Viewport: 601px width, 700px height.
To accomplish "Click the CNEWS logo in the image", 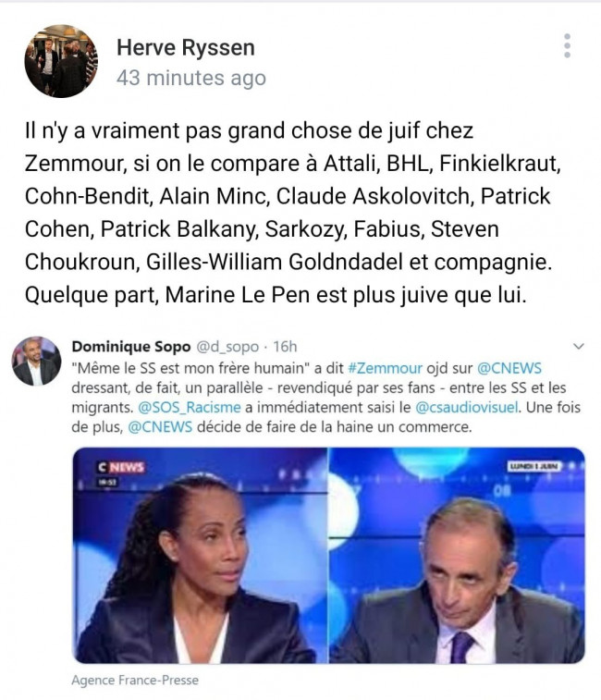I will [121, 467].
